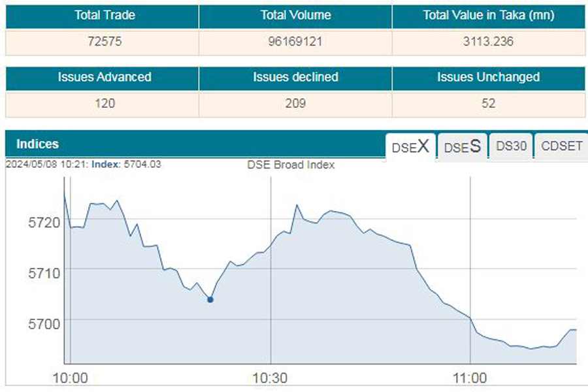Click the Issues declined header cell
The width and height of the screenshot is (588, 392).
[x=295, y=77]
